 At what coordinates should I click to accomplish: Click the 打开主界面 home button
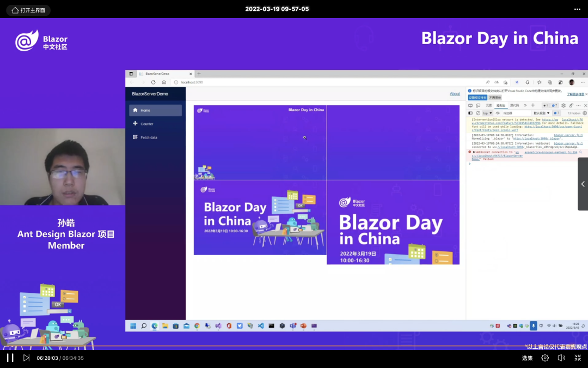pyautogui.click(x=28, y=10)
